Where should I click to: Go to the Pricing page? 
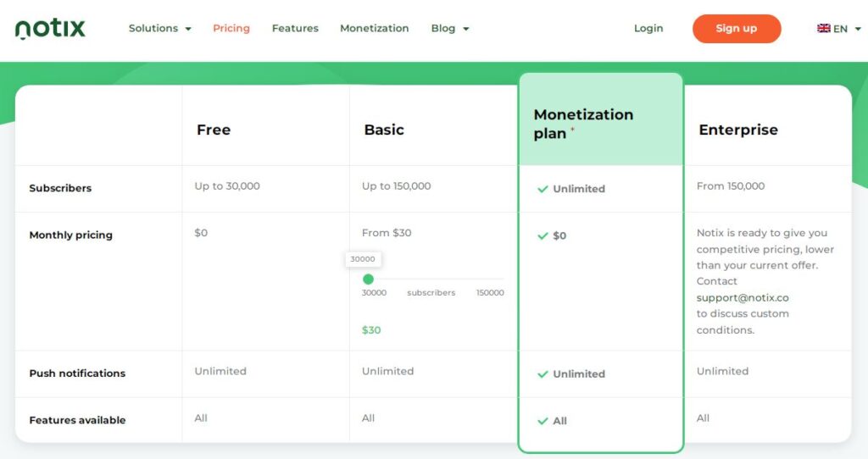point(231,29)
